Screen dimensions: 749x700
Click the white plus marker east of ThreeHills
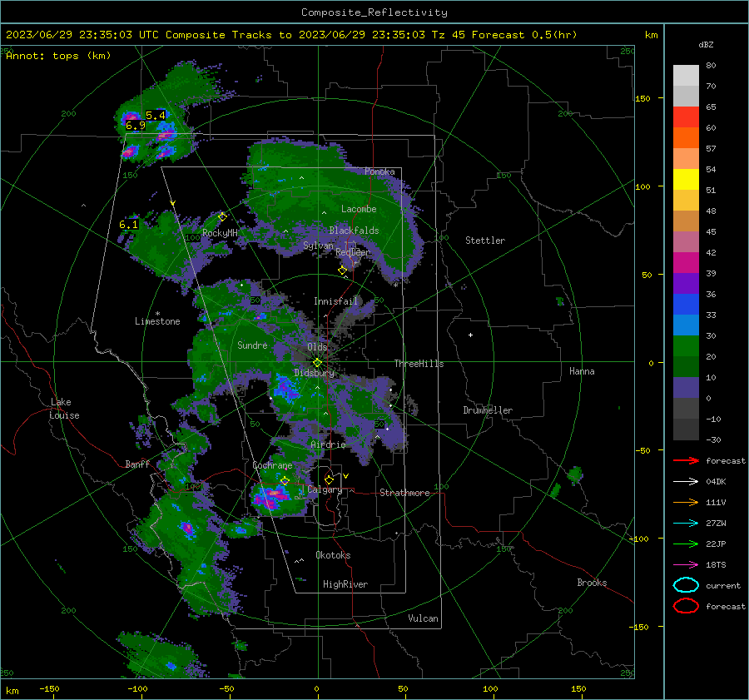[470, 335]
